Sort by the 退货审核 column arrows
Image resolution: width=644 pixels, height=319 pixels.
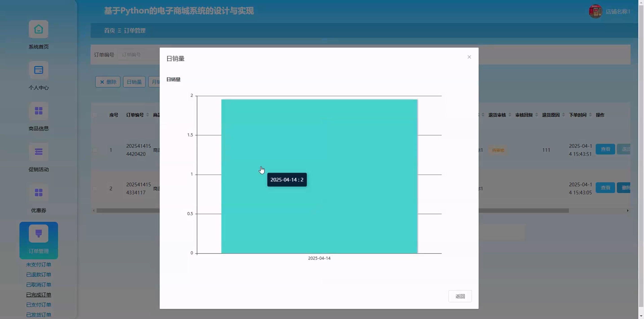click(510, 115)
